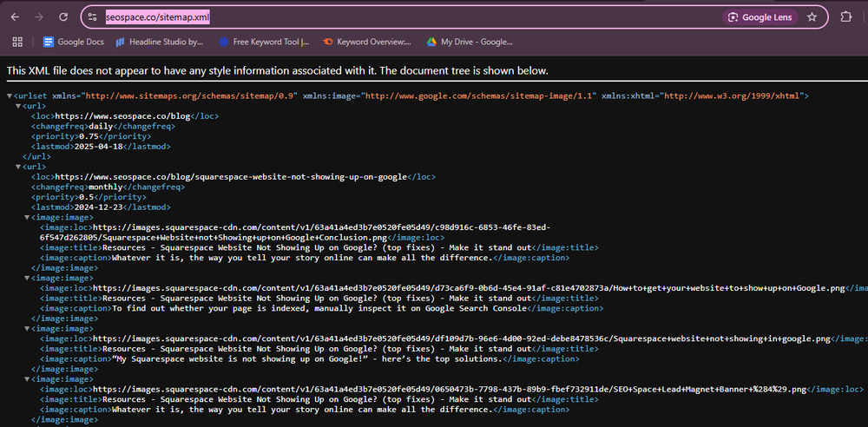Collapse image:image node with Squarespace+website+not+showing+in+google.png
This screenshot has height=427, width=868.
(x=27, y=329)
